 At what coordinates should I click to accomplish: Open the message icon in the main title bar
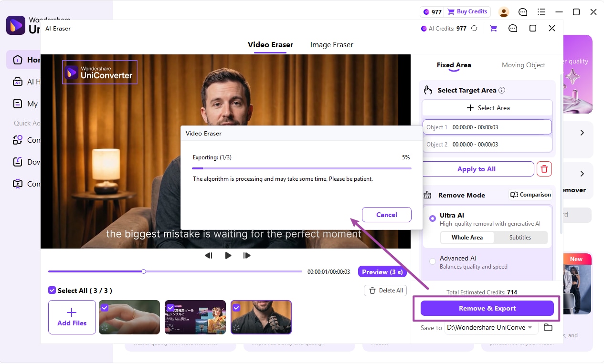tap(523, 12)
